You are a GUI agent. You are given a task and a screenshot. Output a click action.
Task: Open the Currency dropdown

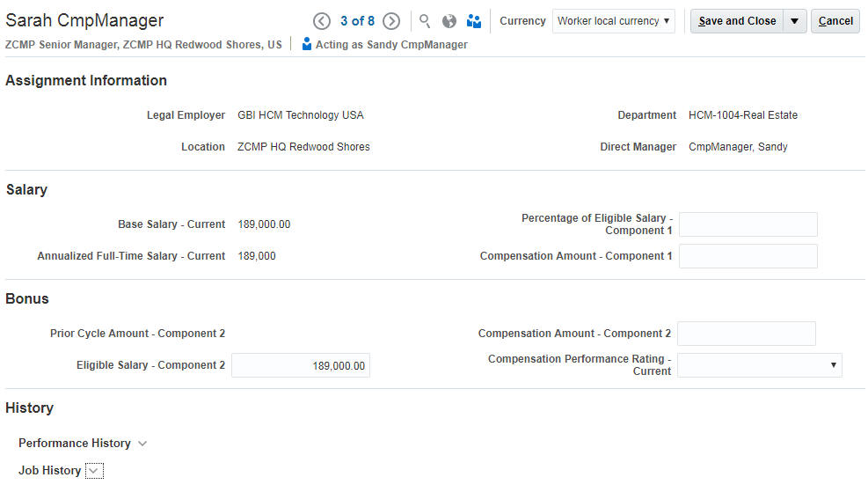tap(614, 21)
